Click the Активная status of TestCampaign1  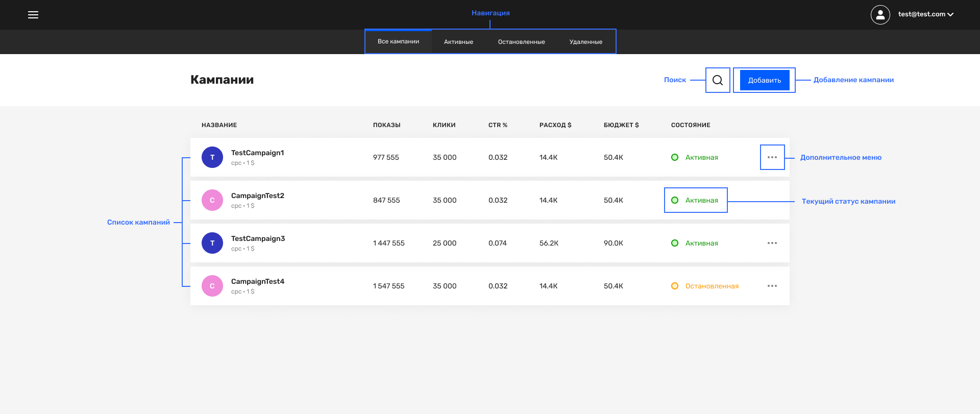click(695, 157)
